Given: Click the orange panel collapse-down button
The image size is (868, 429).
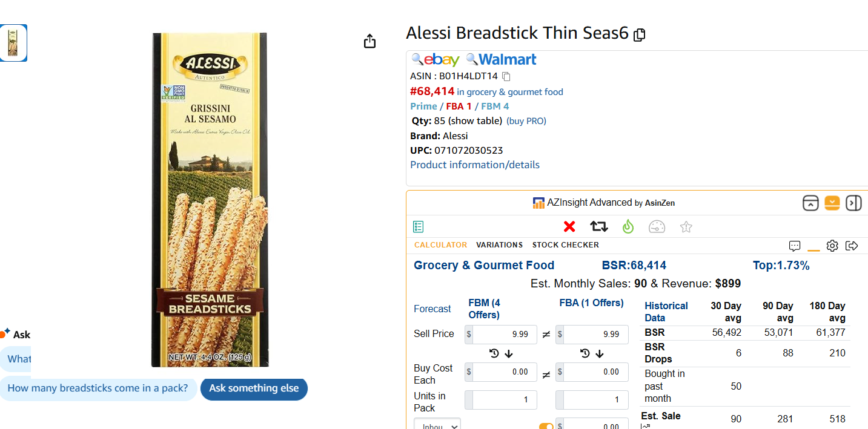Looking at the screenshot, I should click(832, 203).
